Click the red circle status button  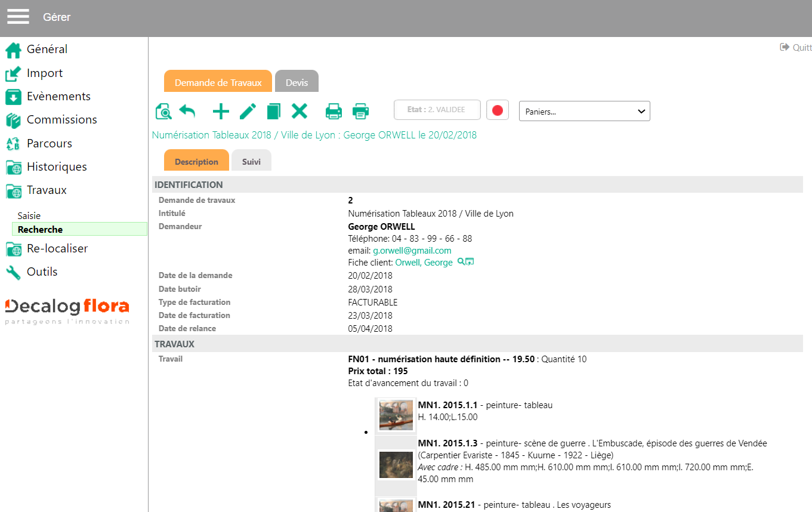(498, 110)
